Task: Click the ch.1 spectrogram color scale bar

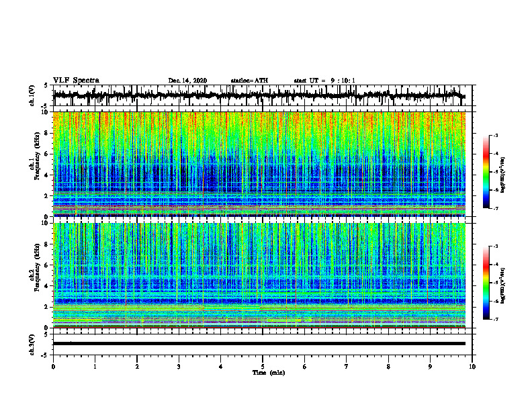Action: click(x=486, y=172)
